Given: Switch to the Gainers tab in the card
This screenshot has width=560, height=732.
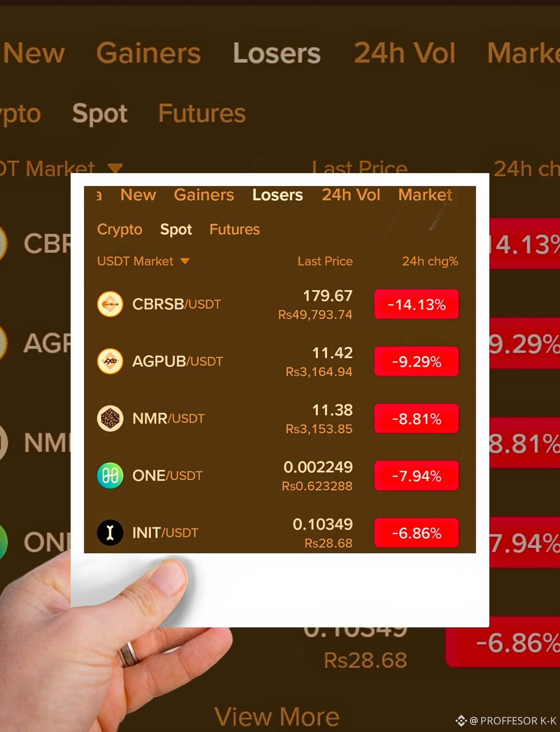Looking at the screenshot, I should (x=204, y=195).
